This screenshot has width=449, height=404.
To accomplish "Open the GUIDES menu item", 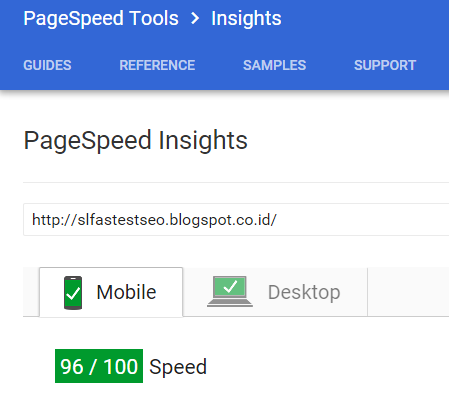I will [47, 65].
